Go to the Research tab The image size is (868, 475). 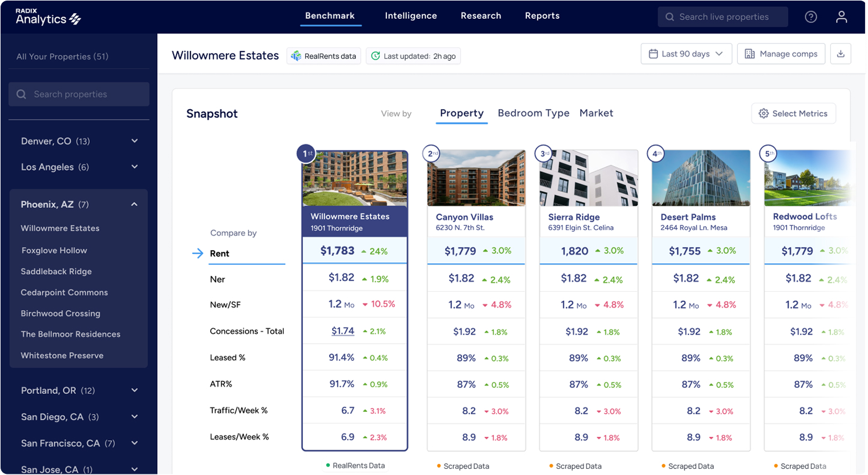[x=481, y=16]
